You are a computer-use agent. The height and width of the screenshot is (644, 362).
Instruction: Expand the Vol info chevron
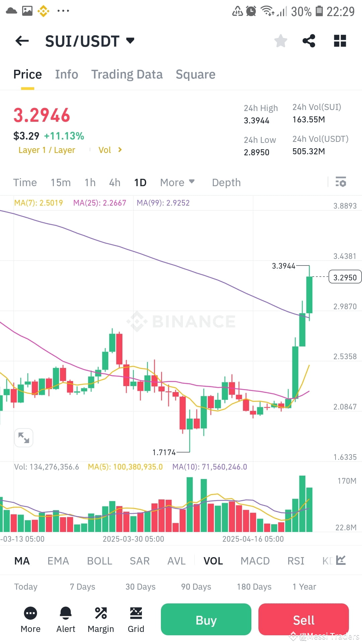(120, 150)
